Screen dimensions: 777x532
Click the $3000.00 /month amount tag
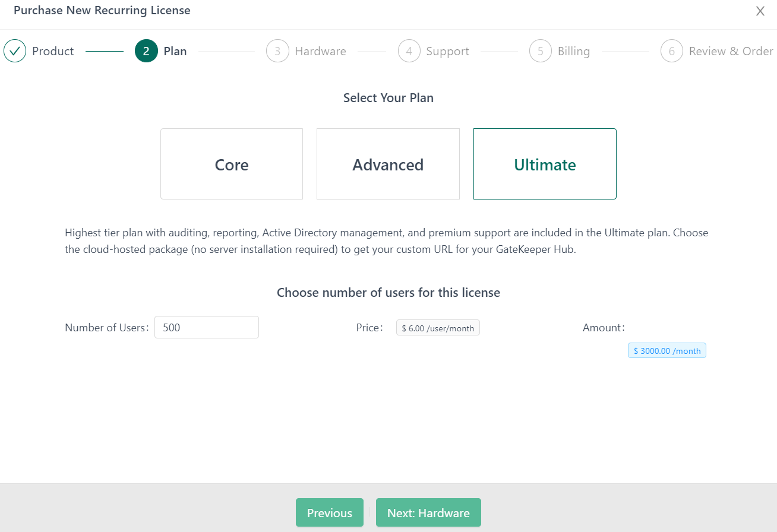tap(667, 351)
